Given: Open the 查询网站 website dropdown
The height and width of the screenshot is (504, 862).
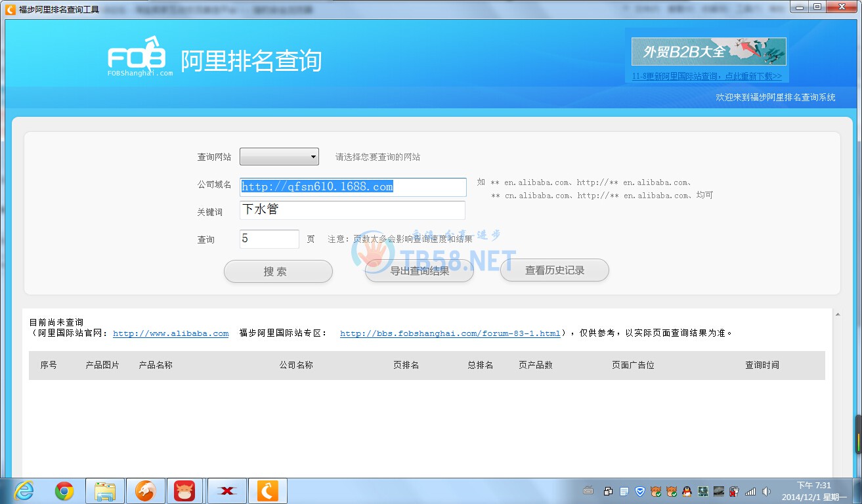Looking at the screenshot, I should click(279, 156).
